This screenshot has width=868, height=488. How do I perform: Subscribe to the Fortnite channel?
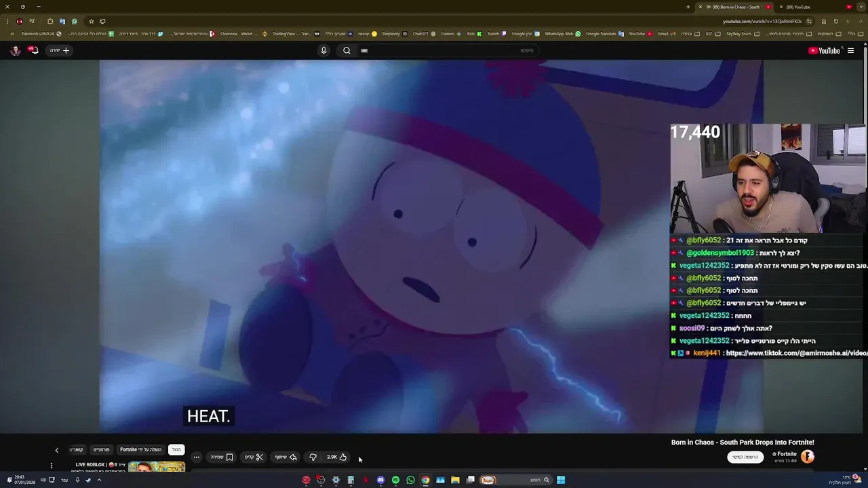pyautogui.click(x=745, y=457)
